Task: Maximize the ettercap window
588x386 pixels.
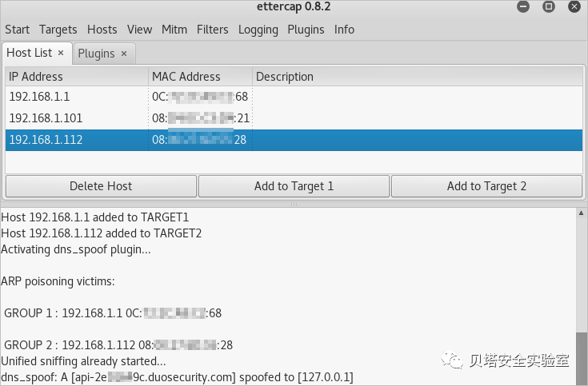Action: point(549,6)
